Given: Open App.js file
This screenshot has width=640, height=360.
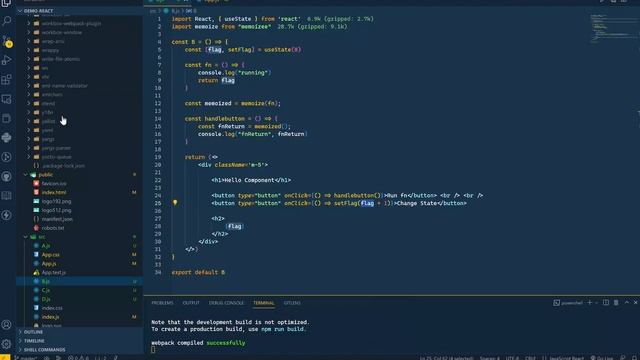Looking at the screenshot, I should [x=80, y=264].
